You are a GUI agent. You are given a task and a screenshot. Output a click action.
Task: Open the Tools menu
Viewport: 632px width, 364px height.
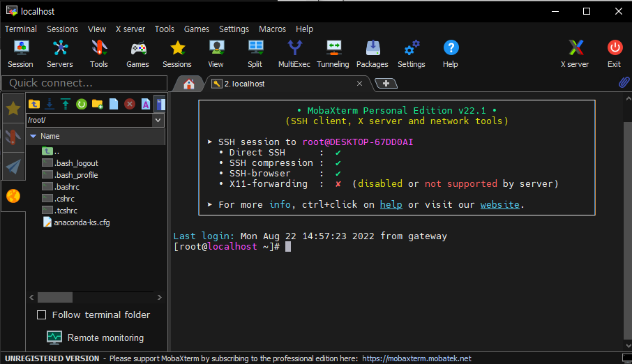(165, 29)
